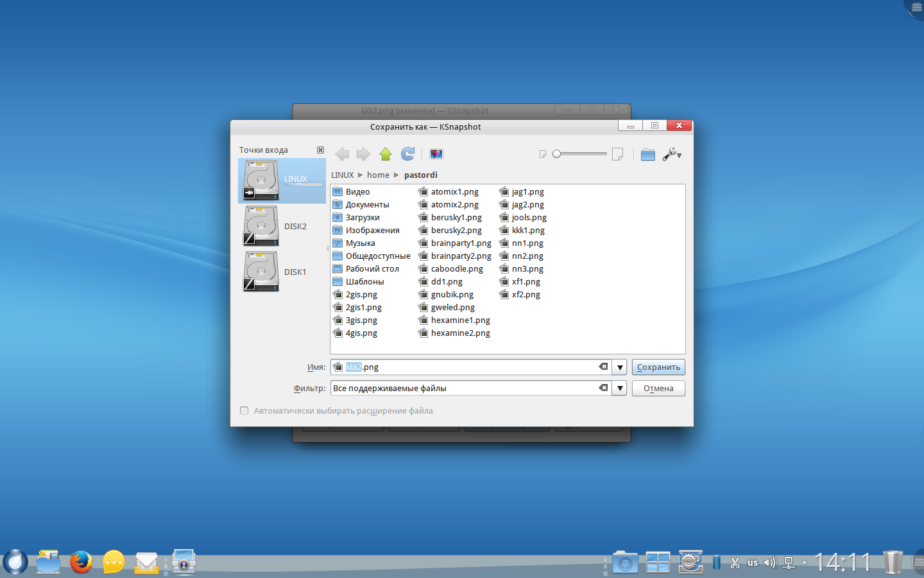Close the Places panel
The width and height of the screenshot is (924, 578).
(x=320, y=150)
